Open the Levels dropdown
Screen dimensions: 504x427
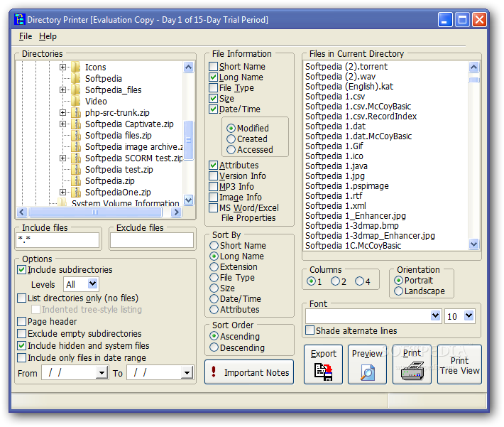(92, 284)
